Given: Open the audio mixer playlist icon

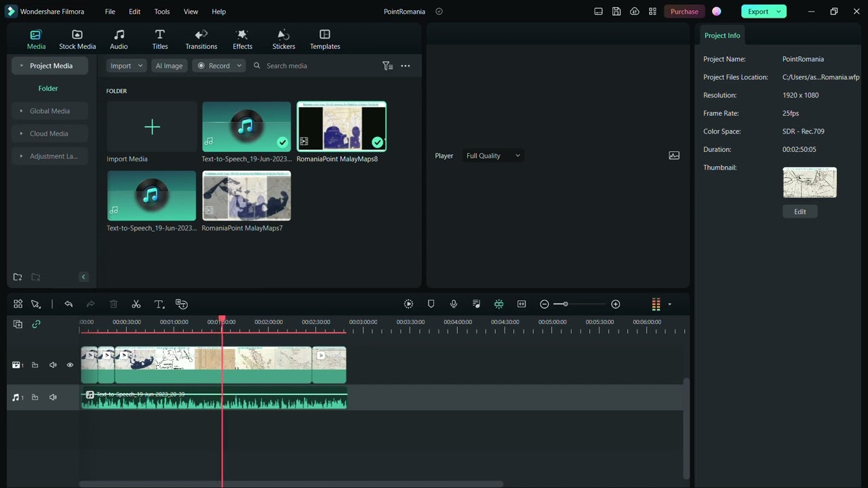Looking at the screenshot, I should [476, 304].
